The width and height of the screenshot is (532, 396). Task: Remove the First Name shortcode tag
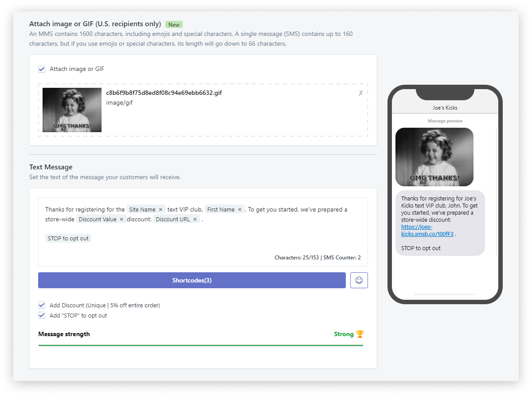(x=240, y=209)
